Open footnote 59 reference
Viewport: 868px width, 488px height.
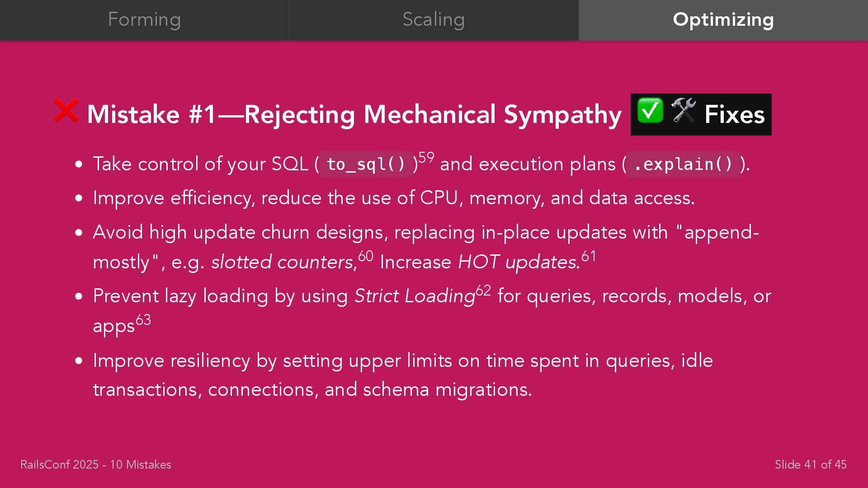pos(426,158)
